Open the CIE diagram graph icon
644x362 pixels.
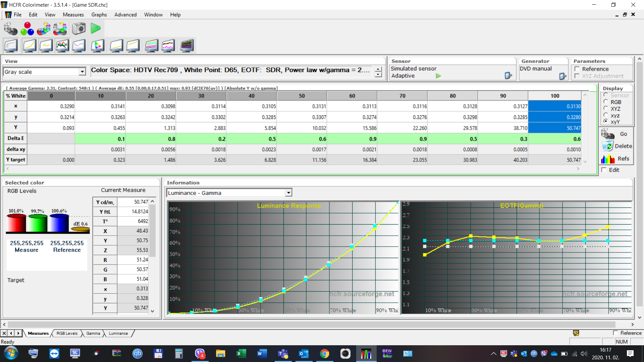tap(98, 46)
